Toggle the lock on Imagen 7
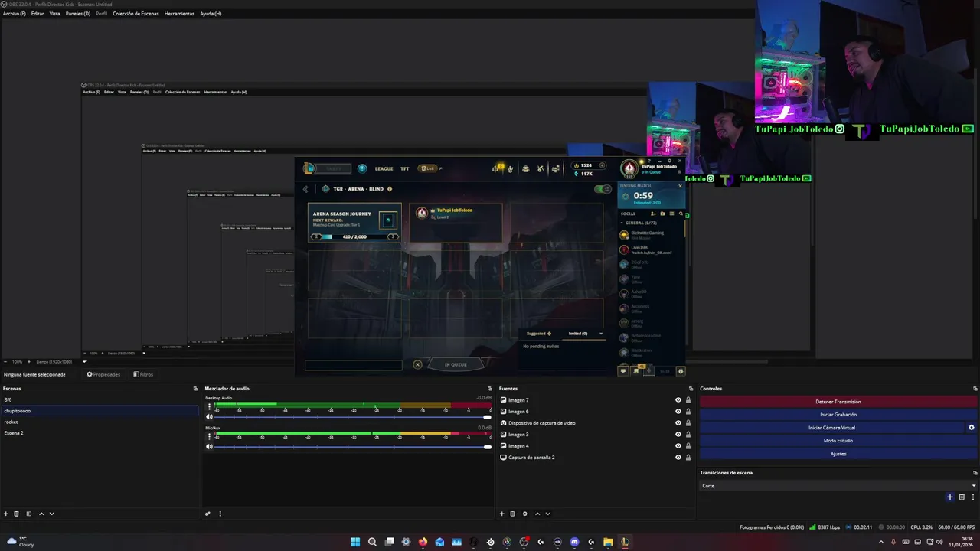 [x=688, y=400]
